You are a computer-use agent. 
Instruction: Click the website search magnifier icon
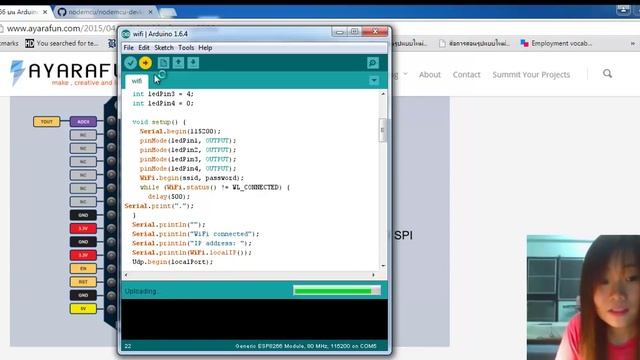[607, 73]
